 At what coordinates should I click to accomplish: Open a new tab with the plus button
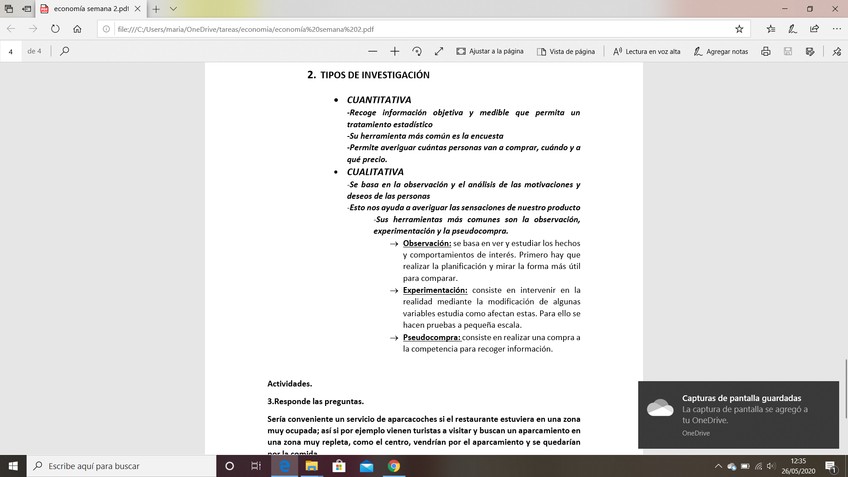tap(156, 9)
